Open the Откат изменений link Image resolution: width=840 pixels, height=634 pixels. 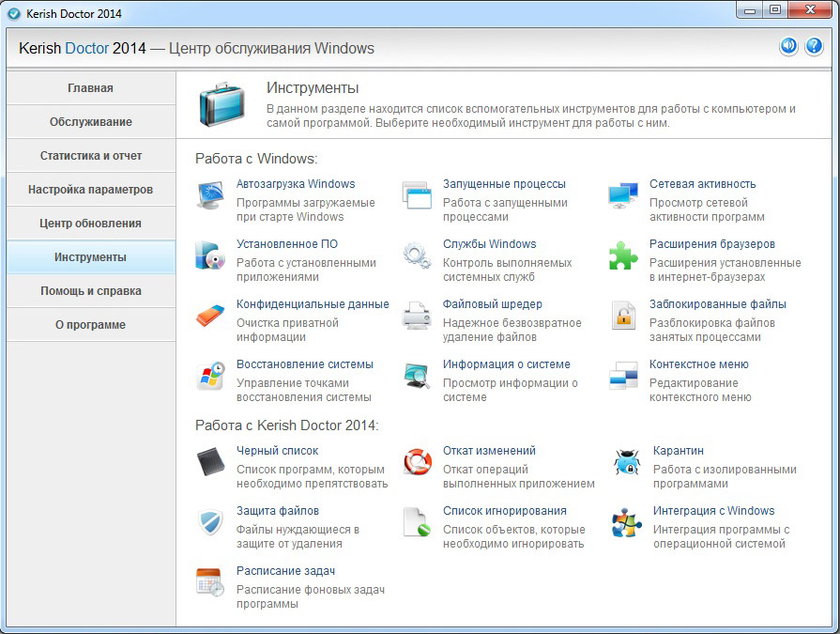(x=489, y=451)
